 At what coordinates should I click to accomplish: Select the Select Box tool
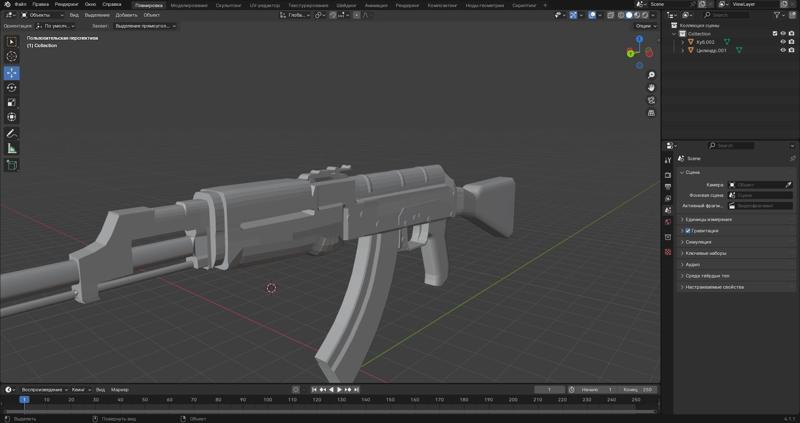pyautogui.click(x=12, y=42)
